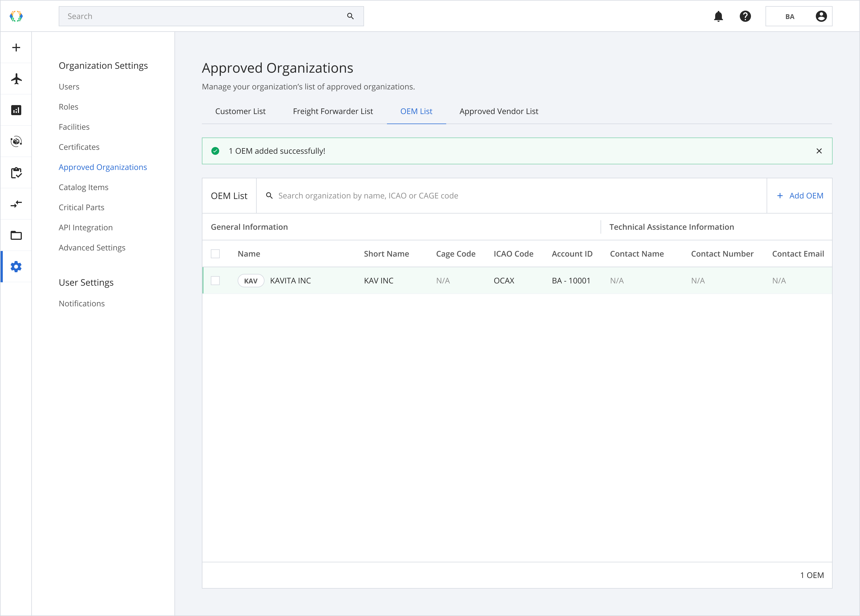Click the Cage Code column header
The width and height of the screenshot is (860, 616).
point(455,253)
